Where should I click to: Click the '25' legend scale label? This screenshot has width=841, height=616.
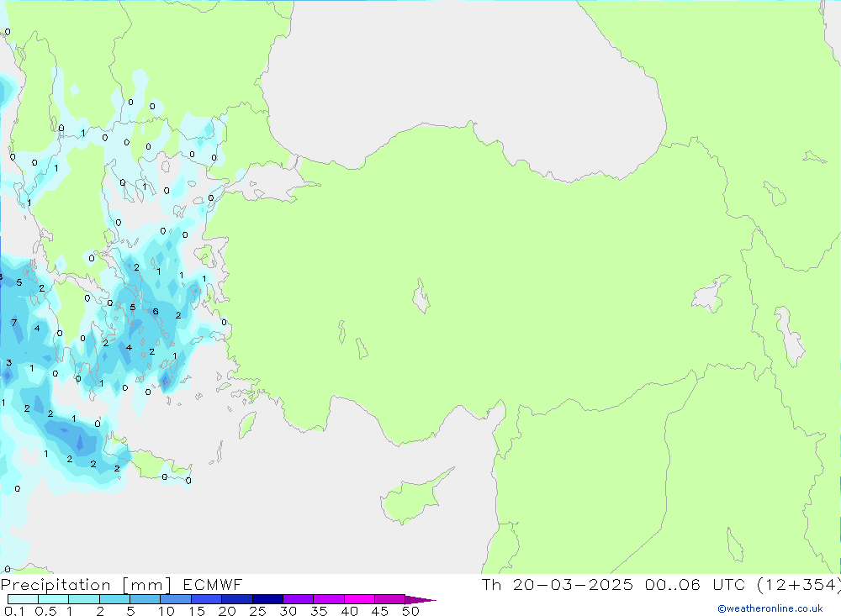pyautogui.click(x=257, y=611)
